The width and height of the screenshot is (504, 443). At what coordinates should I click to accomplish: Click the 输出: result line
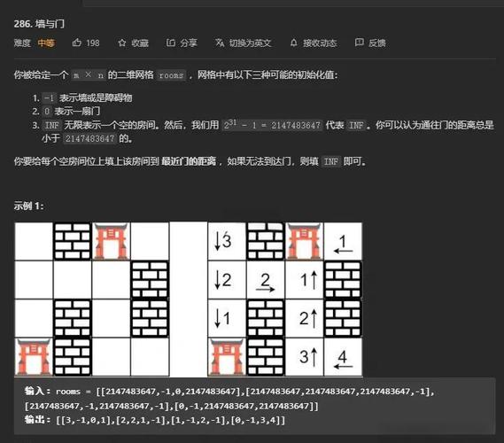pyautogui.click(x=155, y=420)
